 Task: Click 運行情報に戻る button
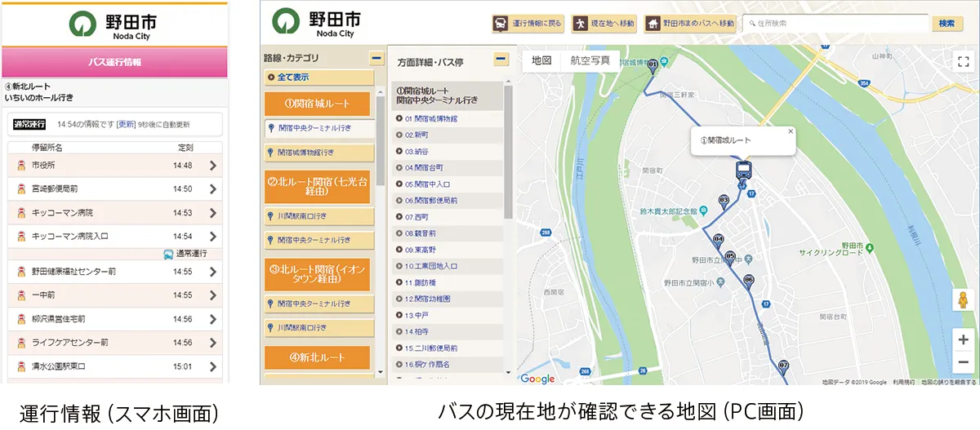[x=528, y=24]
